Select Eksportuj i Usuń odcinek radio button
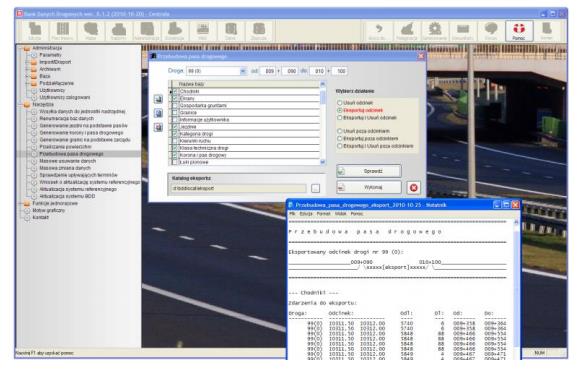The image size is (587, 369). click(340, 118)
